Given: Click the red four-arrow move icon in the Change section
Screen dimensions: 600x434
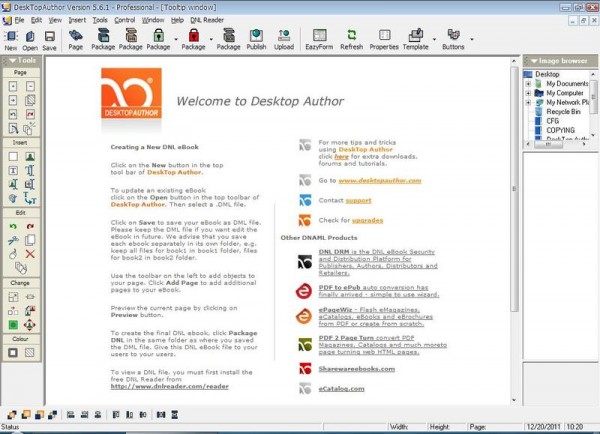Looking at the screenshot, I should pyautogui.click(x=29, y=325).
